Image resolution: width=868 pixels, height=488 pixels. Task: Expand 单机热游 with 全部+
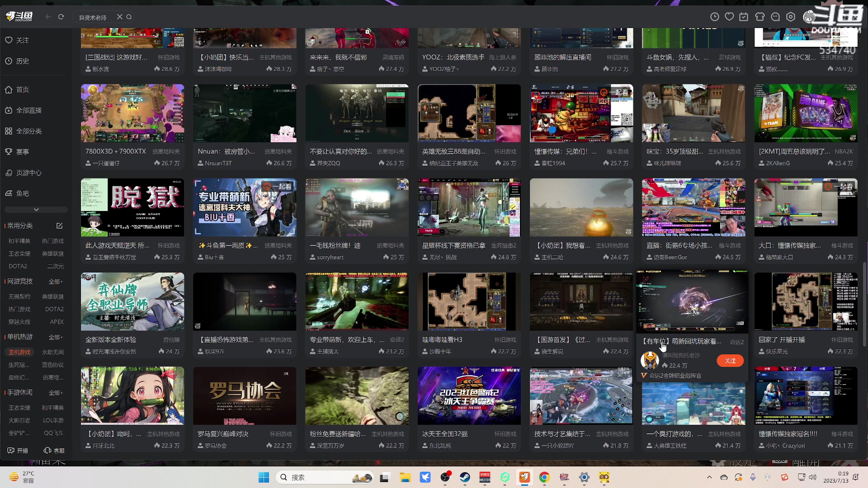pyautogui.click(x=56, y=337)
